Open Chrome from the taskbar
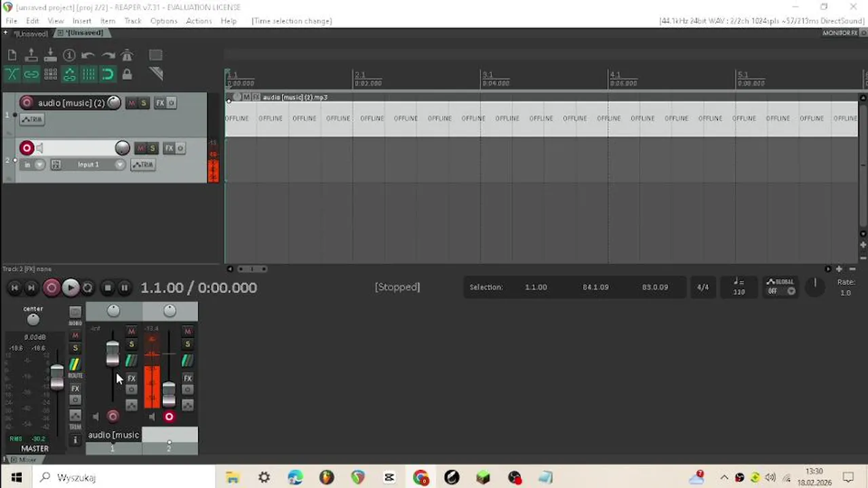868x488 pixels. coord(420,478)
